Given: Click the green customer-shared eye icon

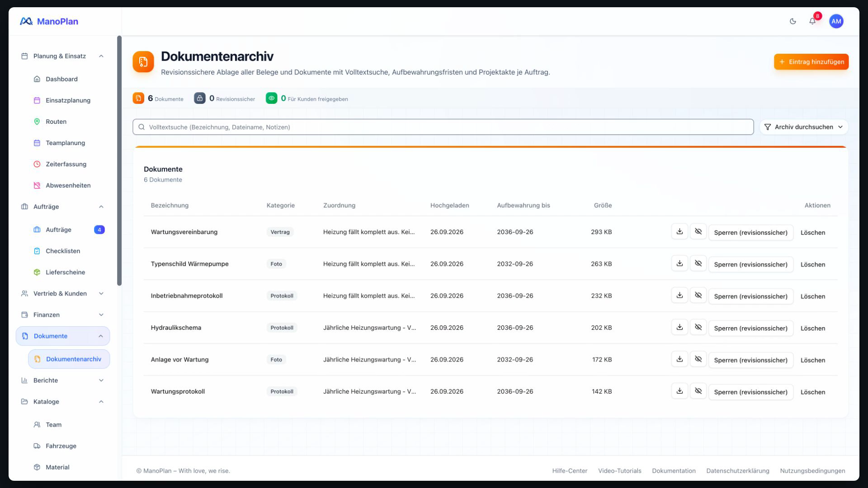Looking at the screenshot, I should pyautogui.click(x=271, y=98).
